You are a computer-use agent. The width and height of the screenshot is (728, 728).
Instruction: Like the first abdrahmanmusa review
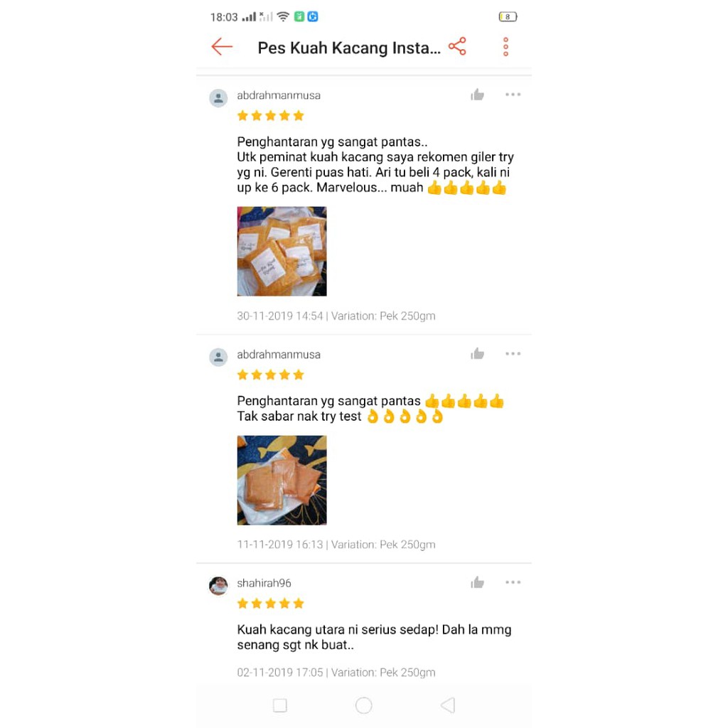[x=477, y=95]
